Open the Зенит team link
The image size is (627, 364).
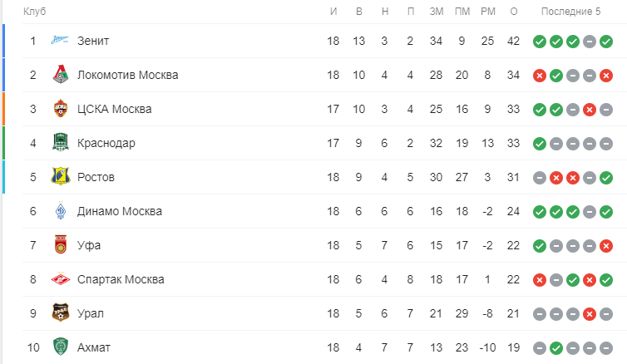click(93, 41)
